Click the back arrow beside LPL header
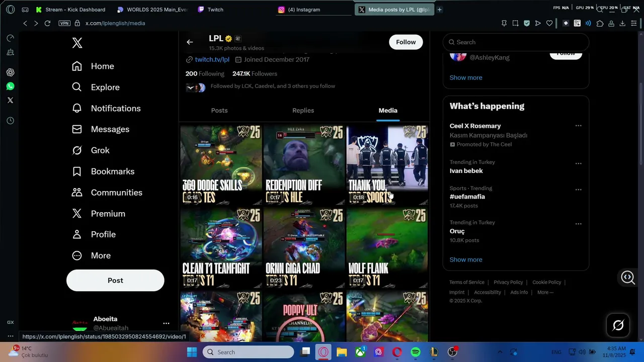Image resolution: width=644 pixels, height=362 pixels. (190, 42)
